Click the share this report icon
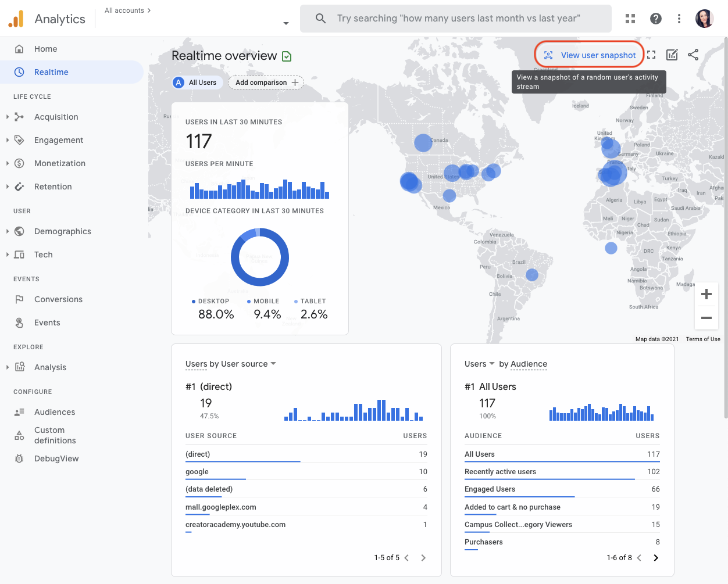Image resolution: width=728 pixels, height=584 pixels. pyautogui.click(x=693, y=54)
